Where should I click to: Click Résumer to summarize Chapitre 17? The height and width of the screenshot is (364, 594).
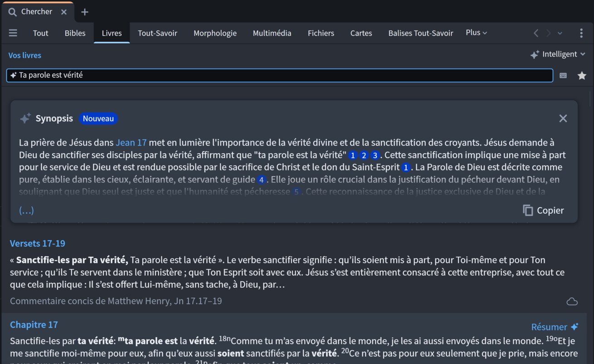coord(554,327)
